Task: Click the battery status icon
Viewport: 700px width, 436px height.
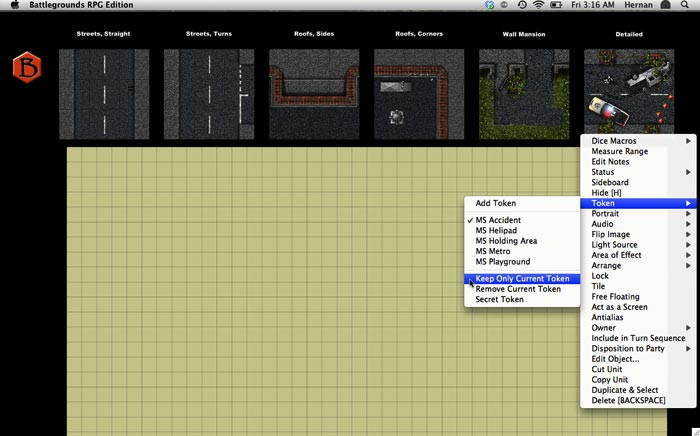Action: (x=556, y=5)
